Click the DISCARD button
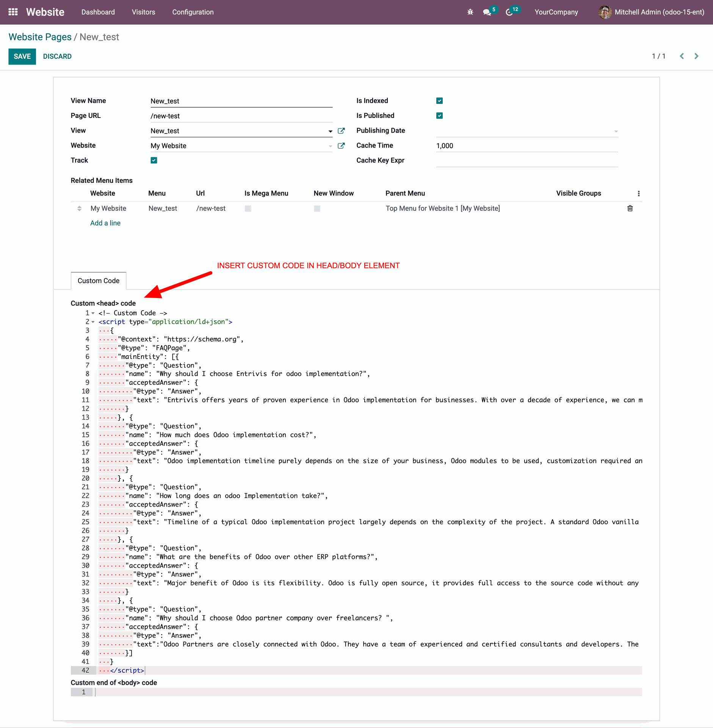Screen dimensions: 713x728 57,56
